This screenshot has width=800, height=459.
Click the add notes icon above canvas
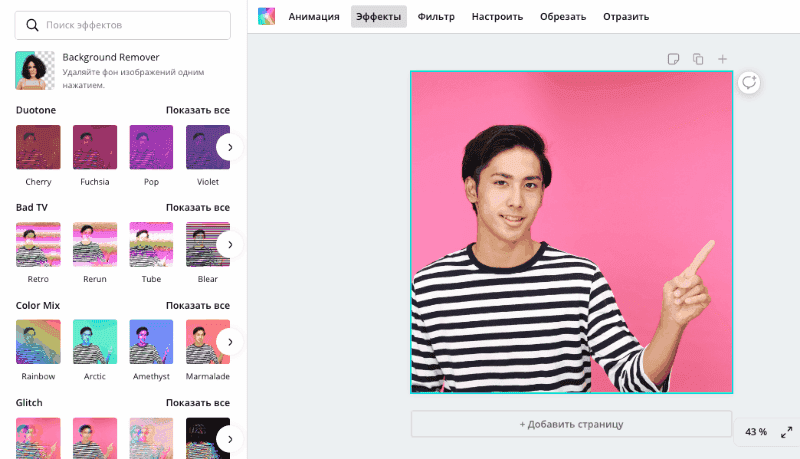click(674, 59)
